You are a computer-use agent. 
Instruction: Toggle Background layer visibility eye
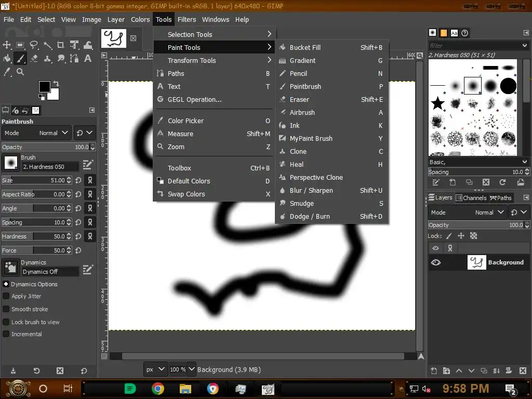(436, 262)
